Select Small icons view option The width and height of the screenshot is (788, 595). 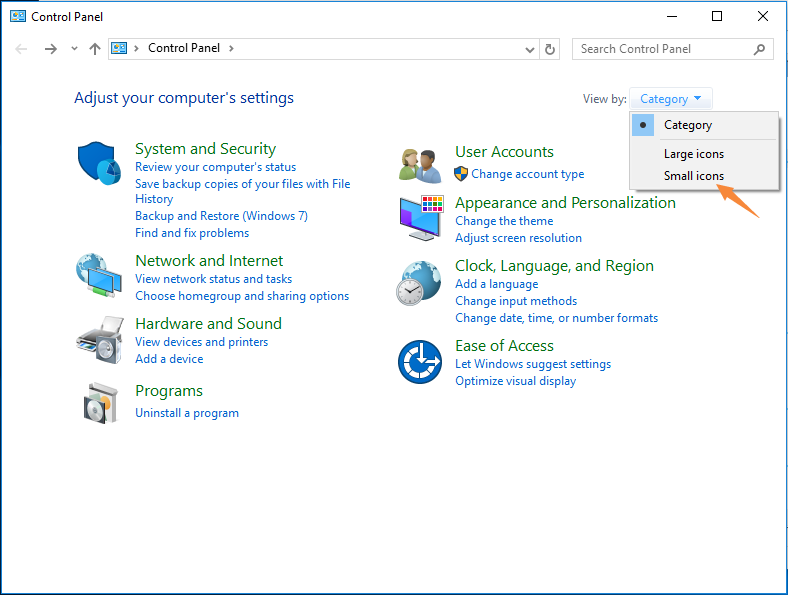(705, 176)
